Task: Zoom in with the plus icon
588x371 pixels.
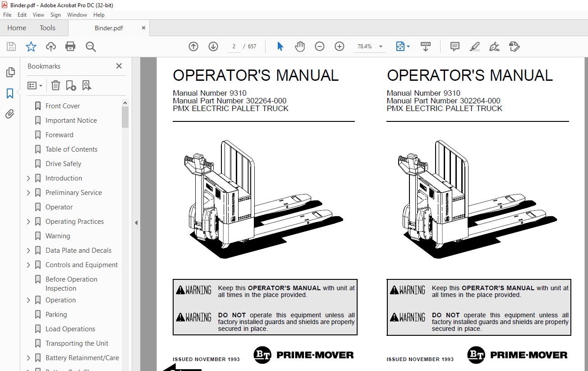Action: pyautogui.click(x=340, y=46)
